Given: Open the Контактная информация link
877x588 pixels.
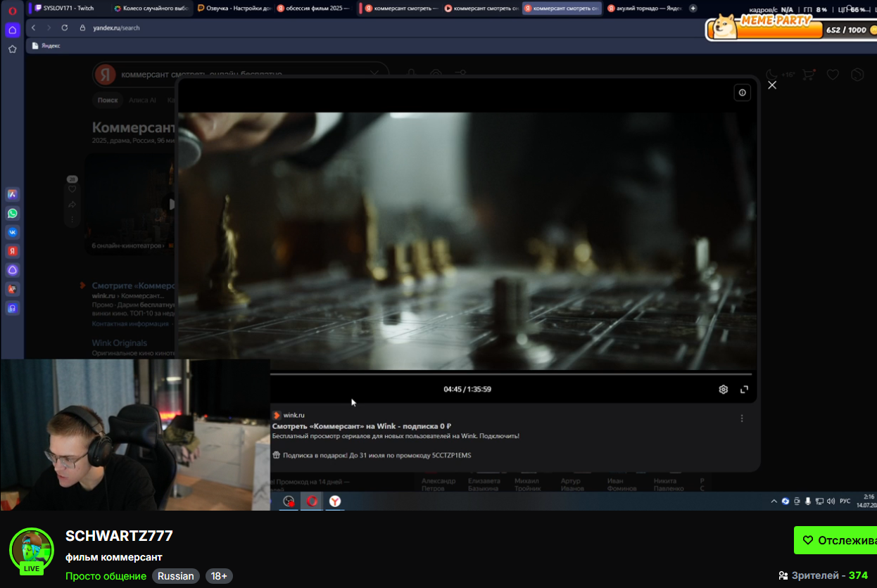Looking at the screenshot, I should point(130,324).
